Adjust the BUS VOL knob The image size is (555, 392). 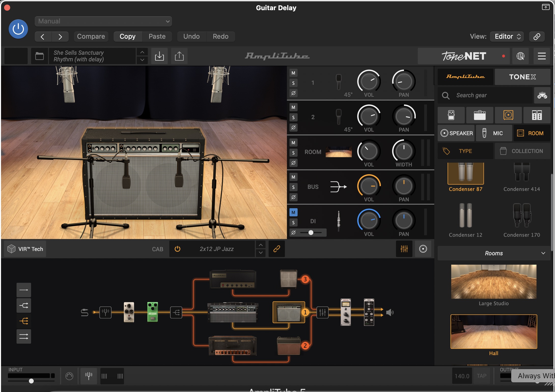(x=369, y=186)
